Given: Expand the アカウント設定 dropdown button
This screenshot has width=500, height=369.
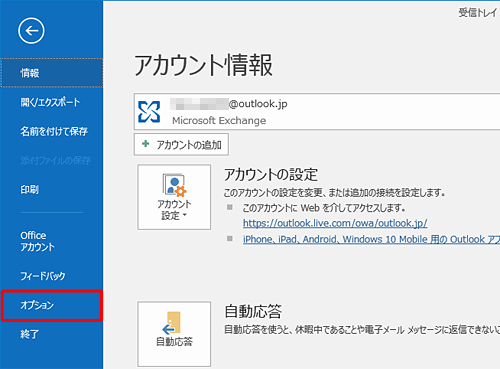Looking at the screenshot, I should (x=174, y=197).
